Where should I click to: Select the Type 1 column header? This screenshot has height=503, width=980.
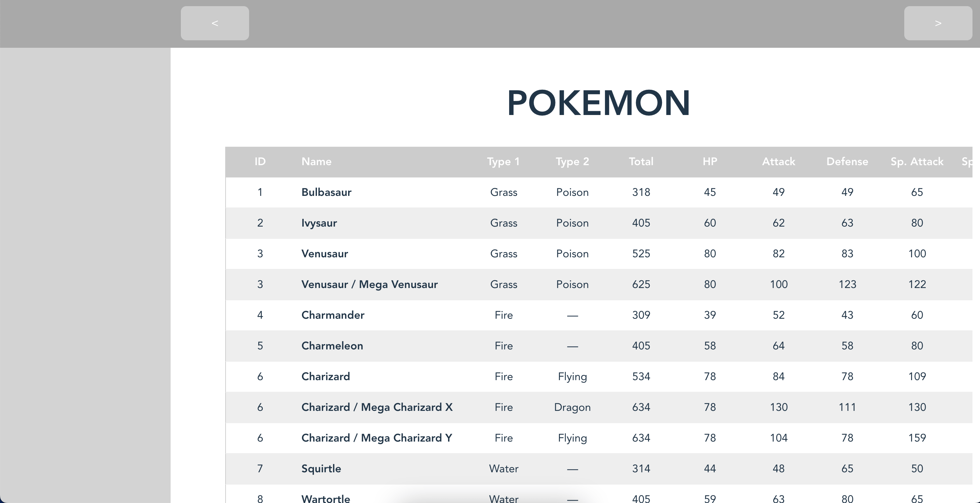pos(503,162)
